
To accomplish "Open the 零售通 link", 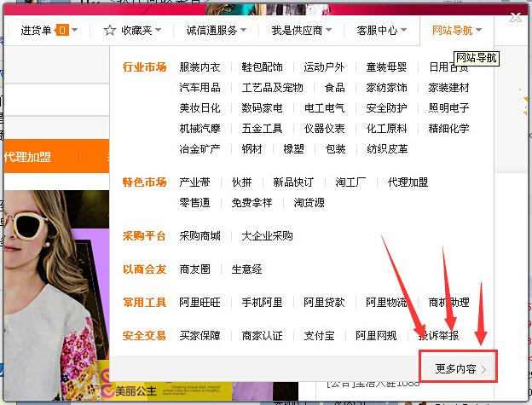I will tap(194, 203).
